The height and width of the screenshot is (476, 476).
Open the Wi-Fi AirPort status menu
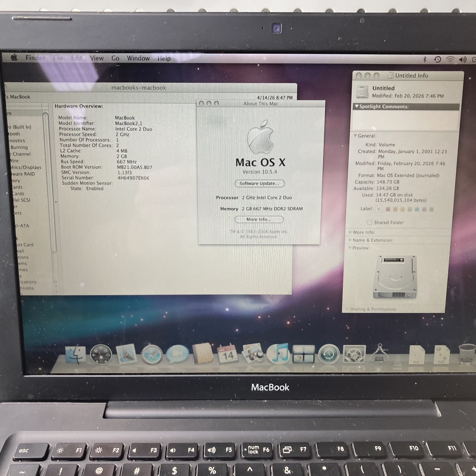(x=450, y=59)
